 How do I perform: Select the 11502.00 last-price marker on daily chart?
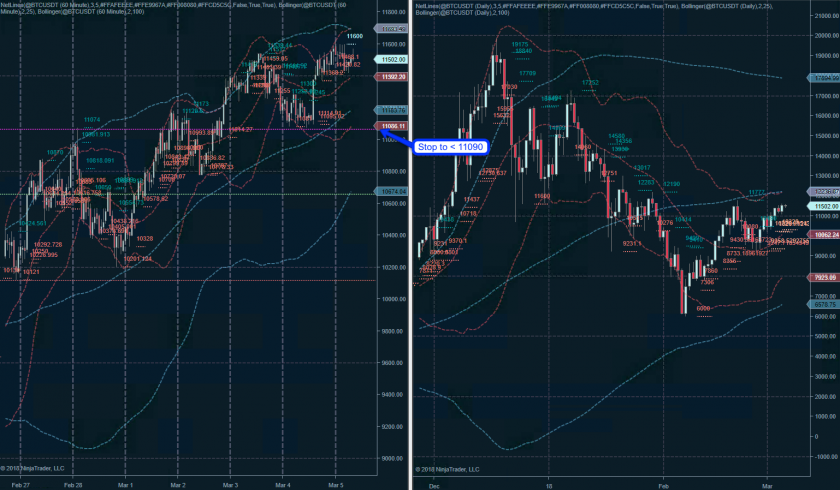[x=824, y=206]
